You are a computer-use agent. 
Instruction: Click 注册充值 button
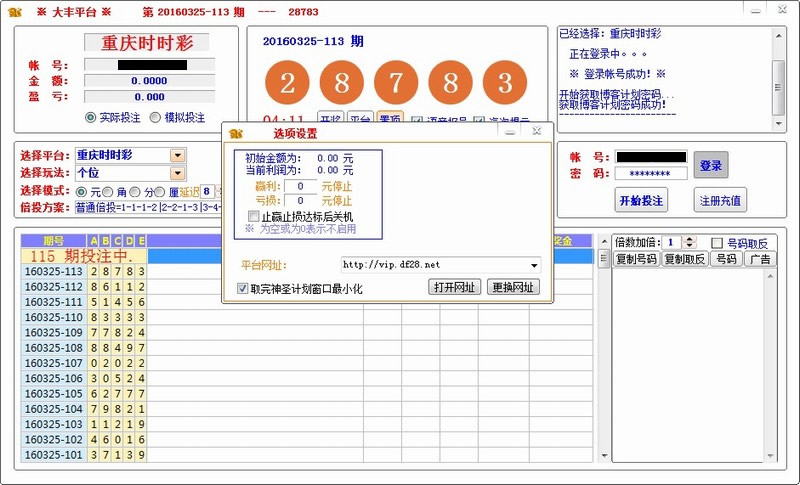click(x=720, y=200)
